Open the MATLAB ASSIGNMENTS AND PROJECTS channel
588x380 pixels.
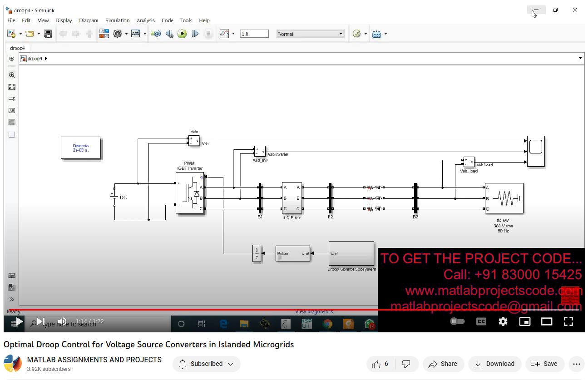[x=94, y=360]
